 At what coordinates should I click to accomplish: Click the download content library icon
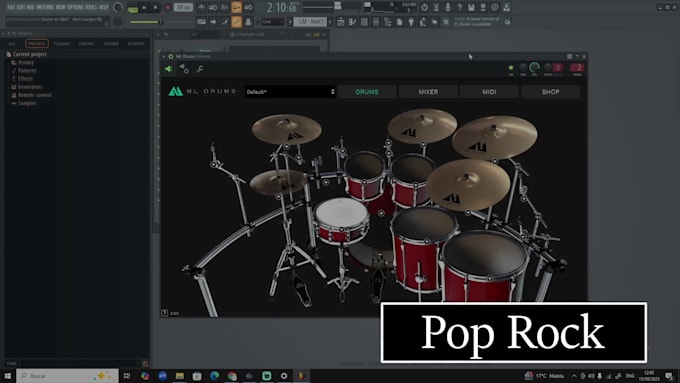[x=506, y=7]
